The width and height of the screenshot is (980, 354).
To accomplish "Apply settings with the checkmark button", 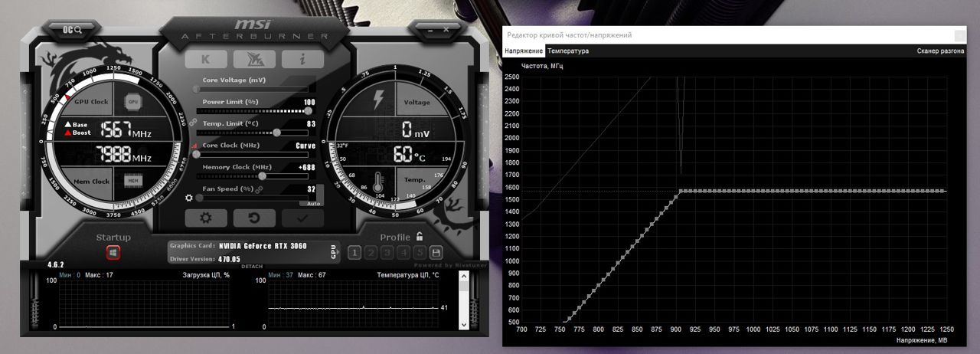I will (302, 218).
